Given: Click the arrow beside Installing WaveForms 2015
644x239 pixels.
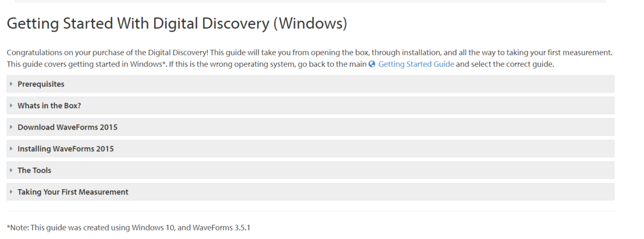Looking at the screenshot, I should click(x=11, y=148).
